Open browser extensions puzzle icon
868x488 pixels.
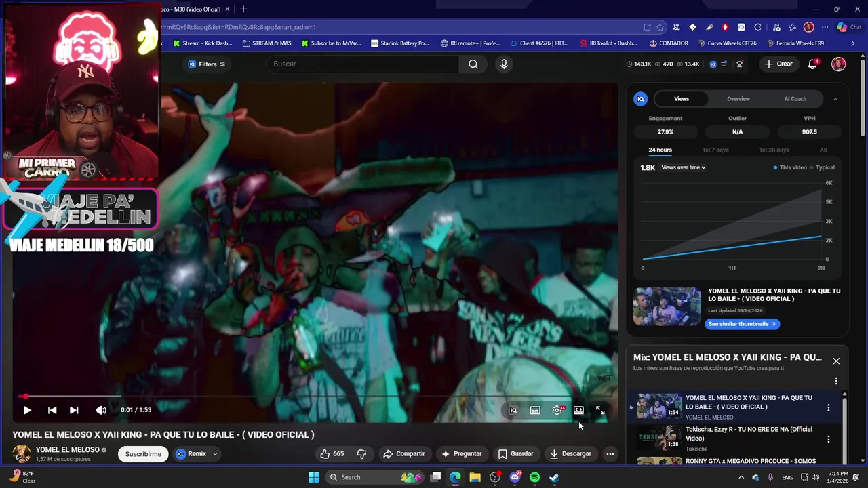coord(757,27)
